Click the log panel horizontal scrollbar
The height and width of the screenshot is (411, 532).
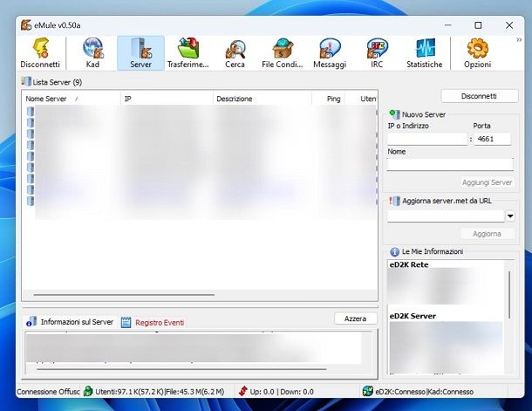(x=181, y=369)
